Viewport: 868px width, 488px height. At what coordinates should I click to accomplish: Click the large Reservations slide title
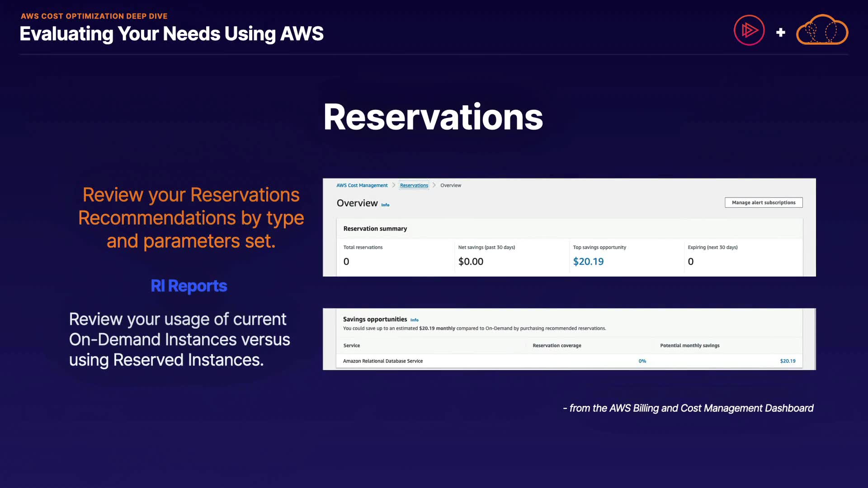pos(433,117)
